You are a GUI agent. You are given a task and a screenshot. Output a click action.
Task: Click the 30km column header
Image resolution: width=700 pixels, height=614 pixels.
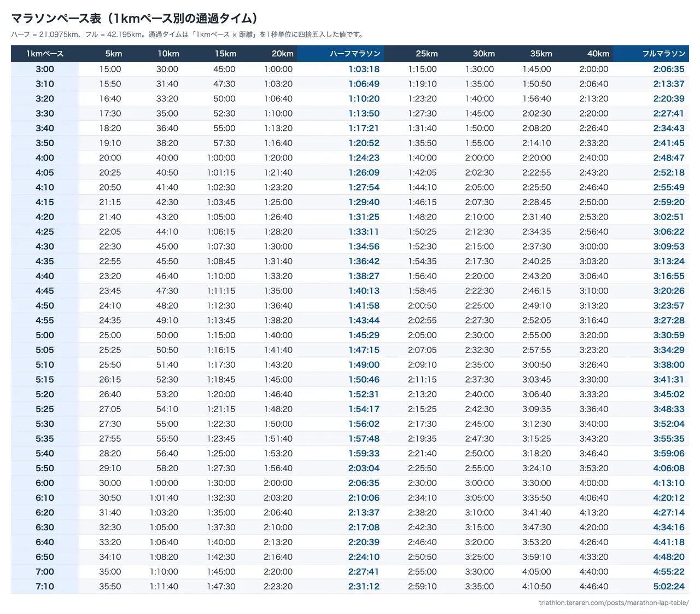point(483,54)
